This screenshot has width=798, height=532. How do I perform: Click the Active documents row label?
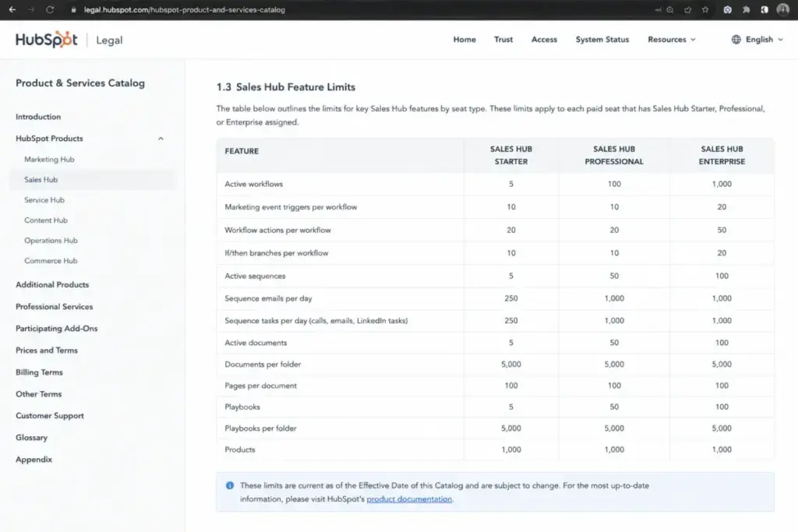(256, 342)
